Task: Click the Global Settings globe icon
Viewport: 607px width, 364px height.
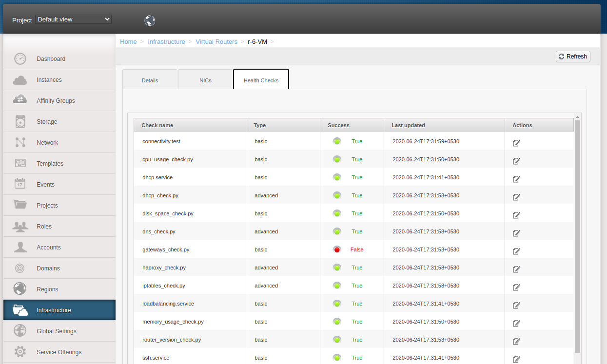Action: [20, 331]
